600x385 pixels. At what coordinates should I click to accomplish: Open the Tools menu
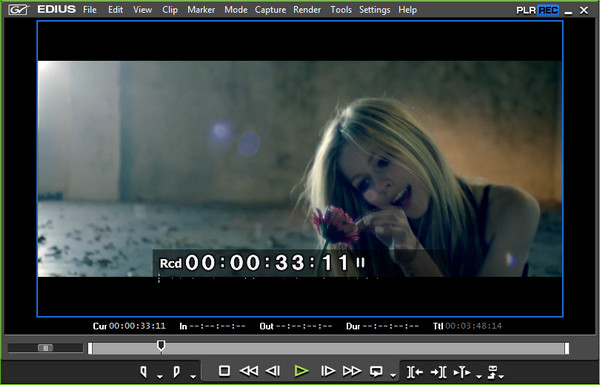pos(341,10)
